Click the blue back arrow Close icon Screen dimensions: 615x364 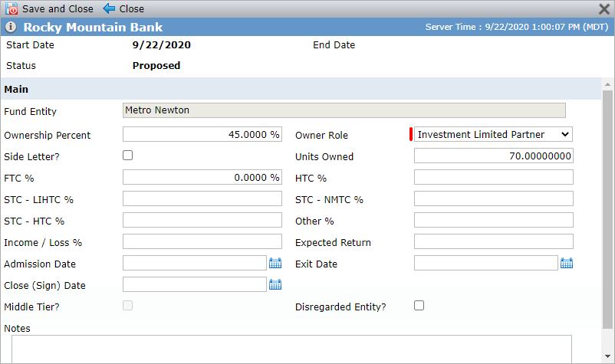point(109,8)
